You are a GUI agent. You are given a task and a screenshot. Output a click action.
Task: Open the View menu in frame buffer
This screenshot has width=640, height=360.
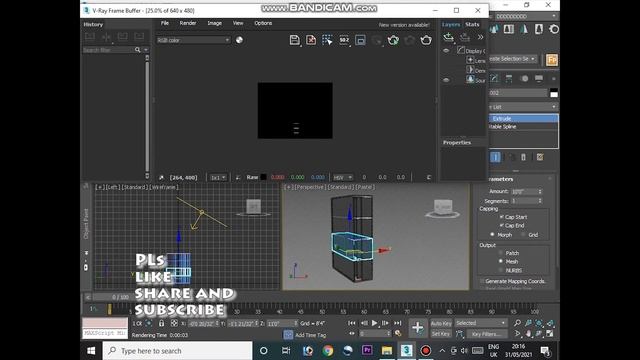click(238, 23)
